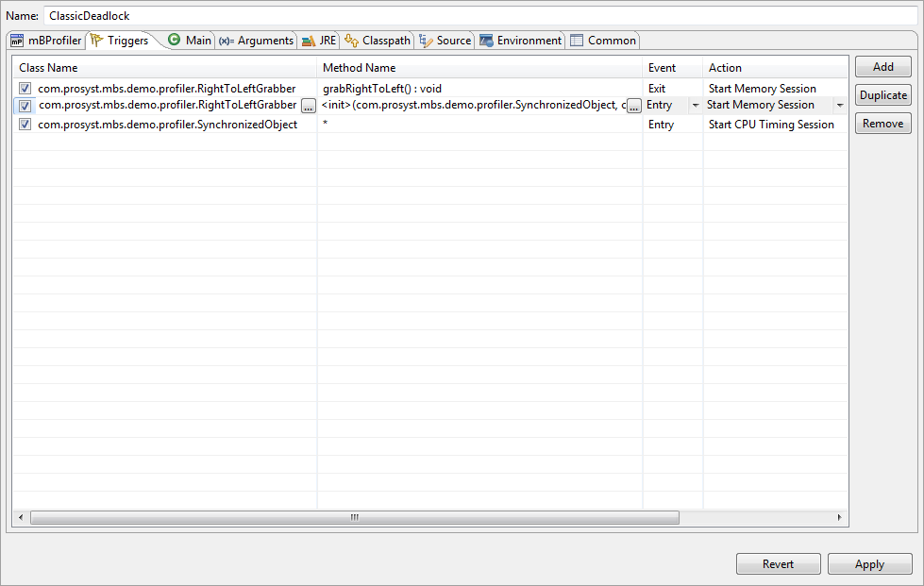The width and height of the screenshot is (924, 586).
Task: Click the Arguments tab variable icon
Action: 226,41
